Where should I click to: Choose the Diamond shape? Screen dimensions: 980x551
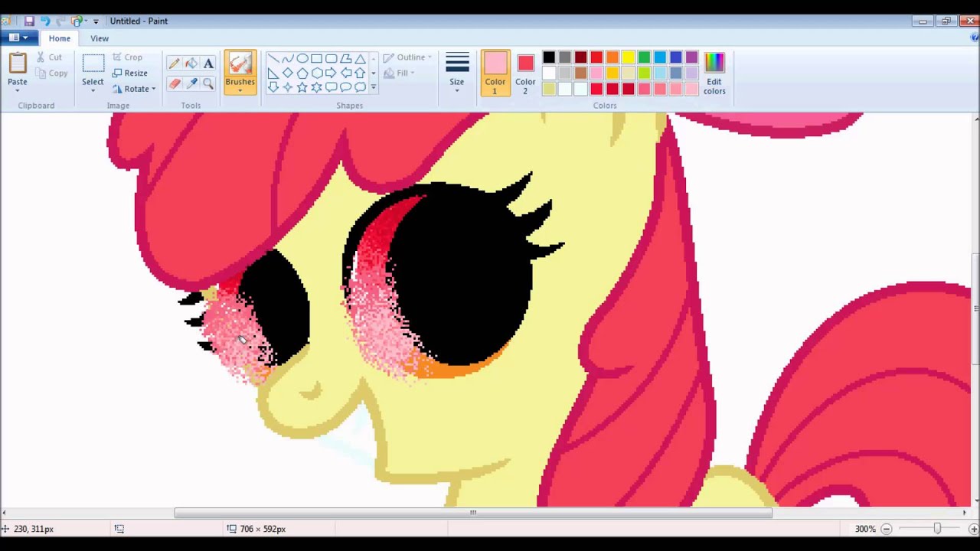click(287, 73)
